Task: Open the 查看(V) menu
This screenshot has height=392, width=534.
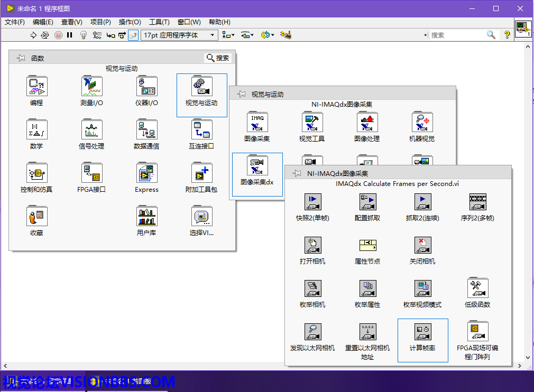Action: coord(71,22)
